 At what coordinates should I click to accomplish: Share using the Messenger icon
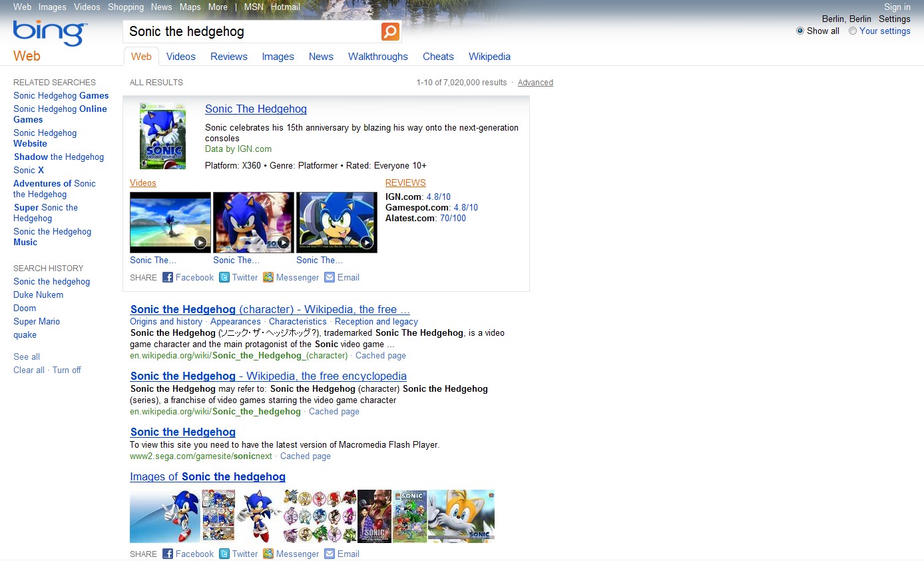[x=268, y=277]
